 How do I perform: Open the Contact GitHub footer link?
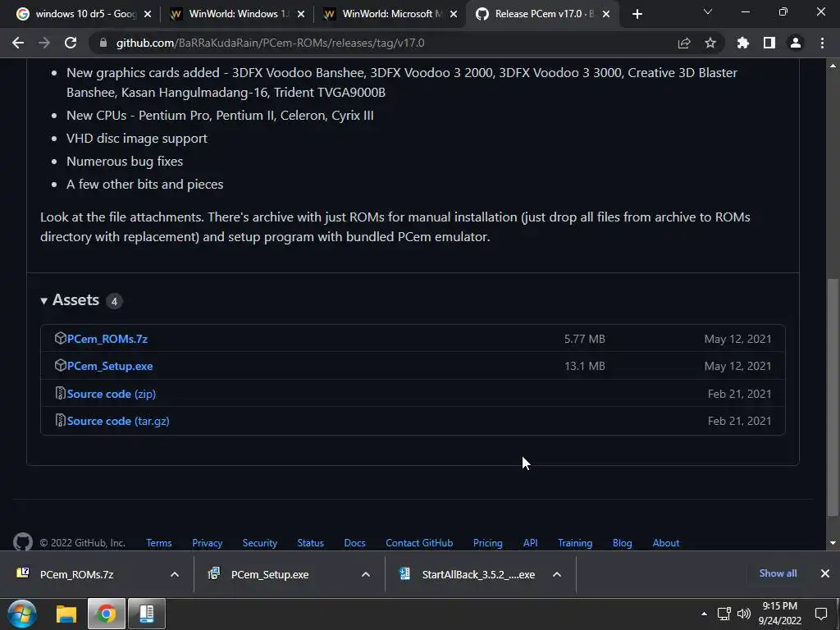[419, 543]
